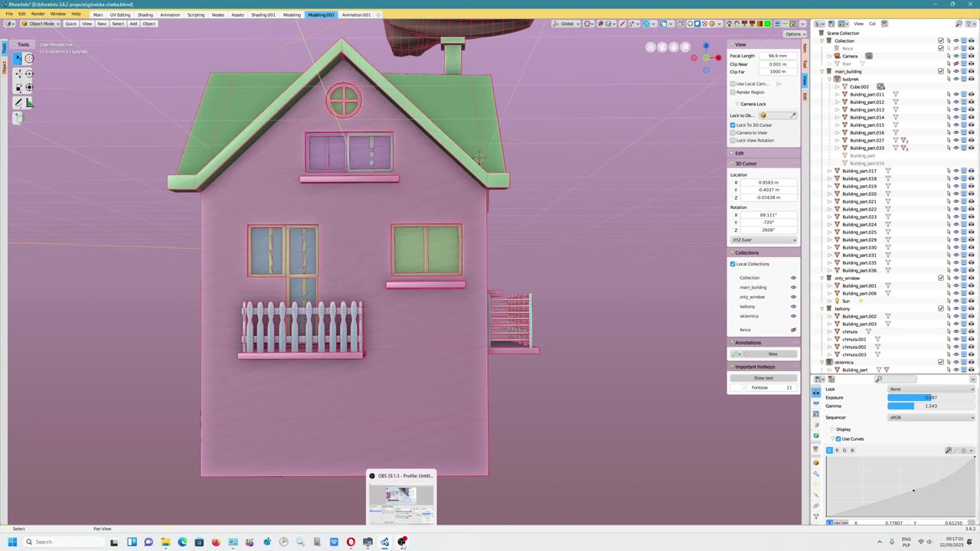980x551 pixels.
Task: Disable the Use Curves checkbox
Action: [838, 439]
